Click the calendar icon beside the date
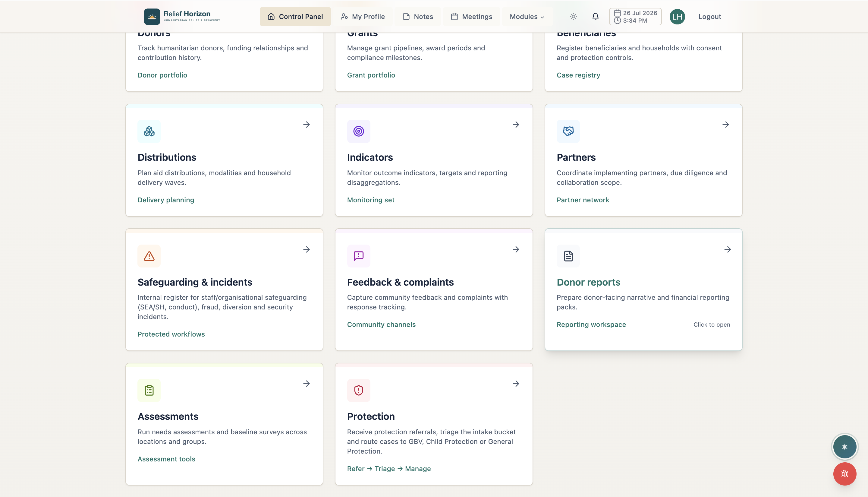 [x=617, y=13]
